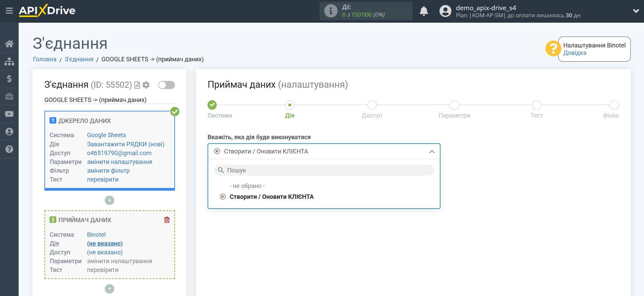Click the 'Пошук' search field
Screen dimensions: 644x296
click(324, 170)
